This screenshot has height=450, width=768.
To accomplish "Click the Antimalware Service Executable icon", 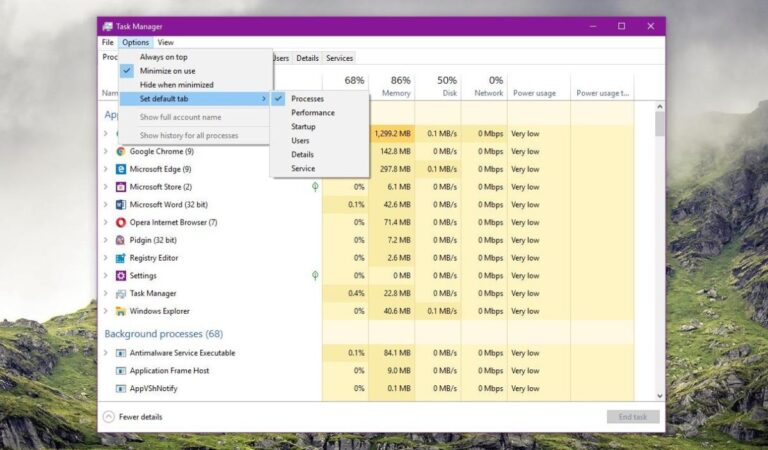I will 120,353.
